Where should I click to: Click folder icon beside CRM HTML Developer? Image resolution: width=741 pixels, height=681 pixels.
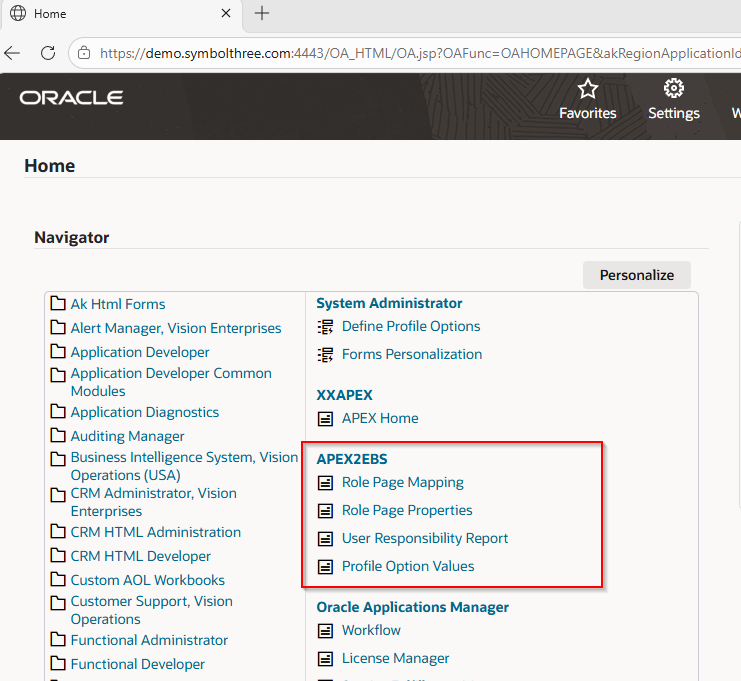[x=58, y=555]
